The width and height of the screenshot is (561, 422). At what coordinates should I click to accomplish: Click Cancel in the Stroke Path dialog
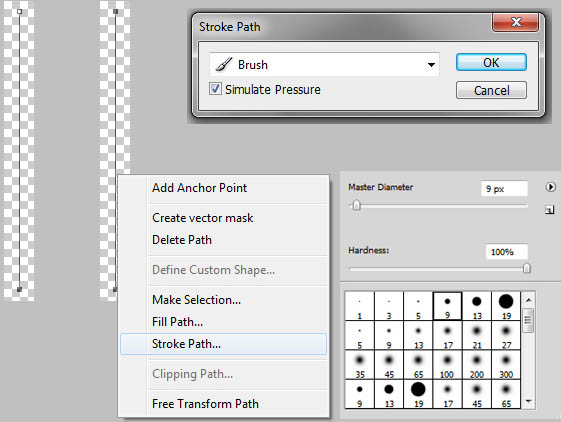(x=491, y=90)
